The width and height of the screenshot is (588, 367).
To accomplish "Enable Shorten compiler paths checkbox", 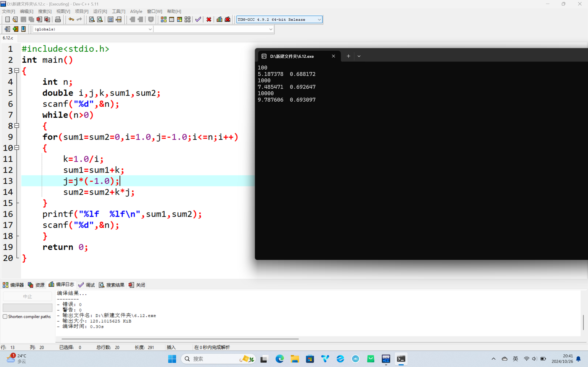I will [x=5, y=317].
